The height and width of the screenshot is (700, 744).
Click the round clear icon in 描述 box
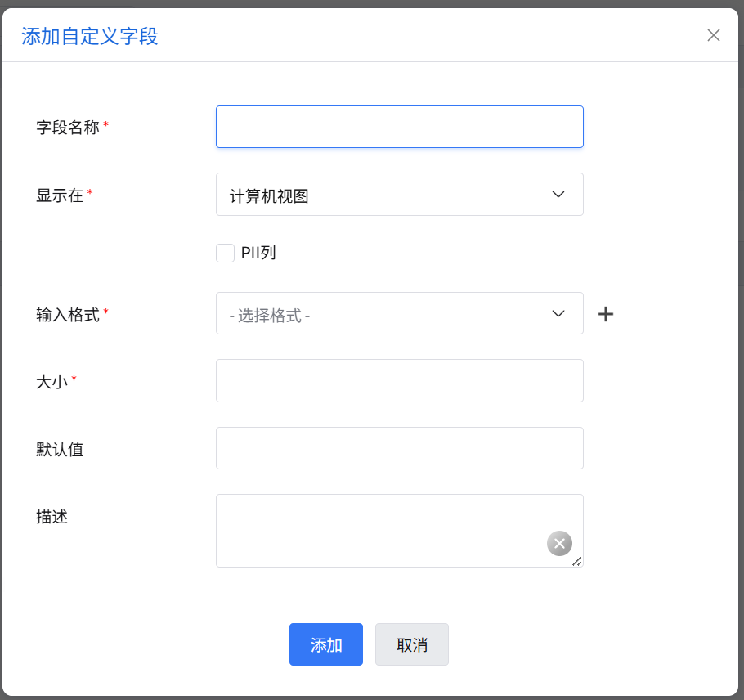pyautogui.click(x=559, y=543)
